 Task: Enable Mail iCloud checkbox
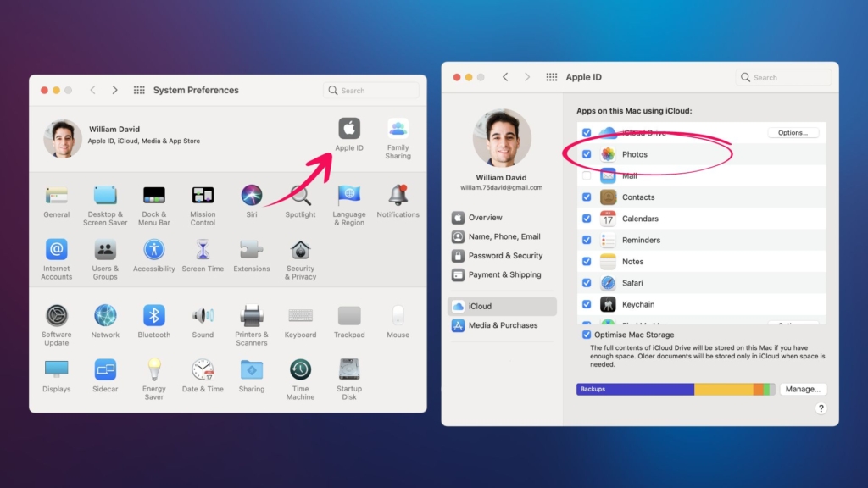(587, 176)
